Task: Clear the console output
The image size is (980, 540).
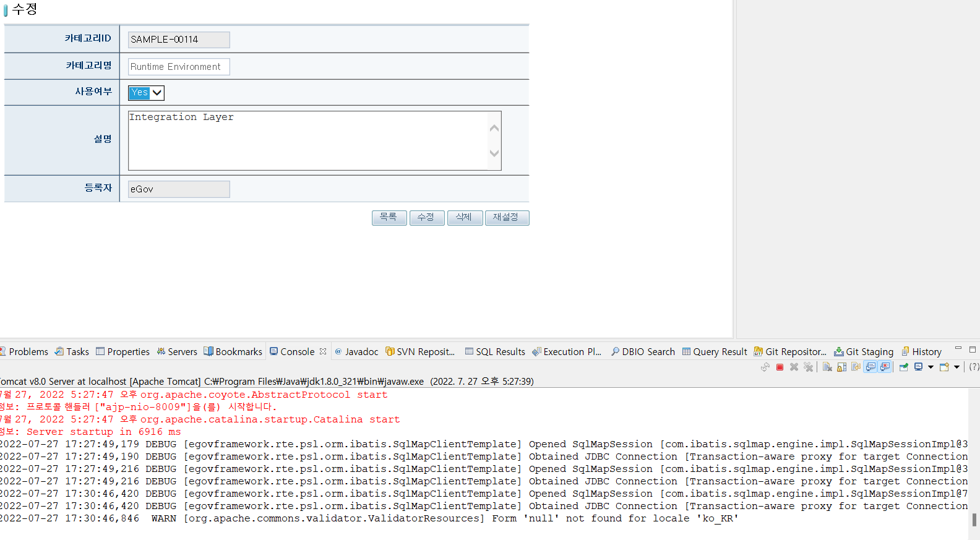Action: click(x=827, y=367)
